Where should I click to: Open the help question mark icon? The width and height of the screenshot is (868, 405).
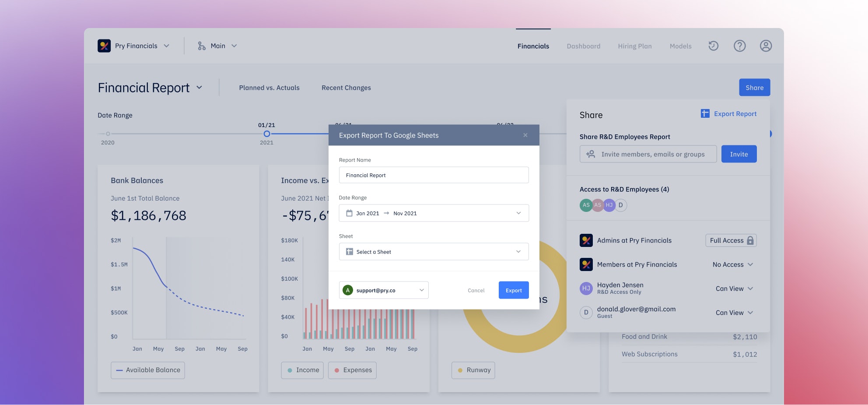coord(739,46)
